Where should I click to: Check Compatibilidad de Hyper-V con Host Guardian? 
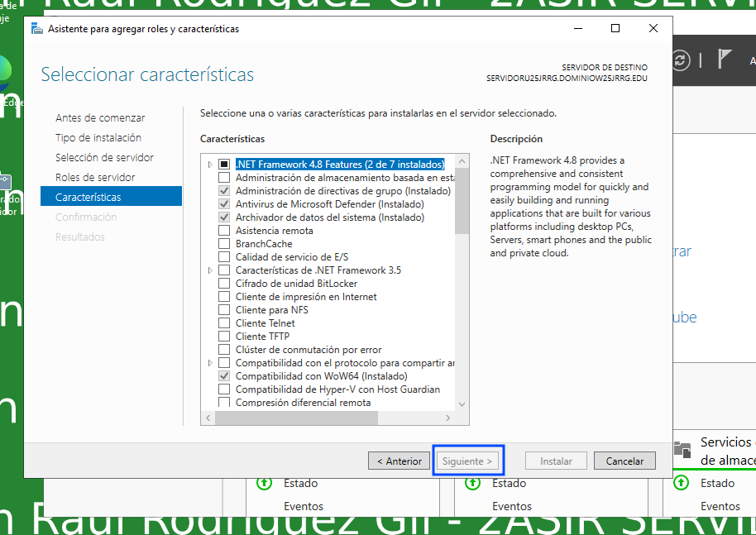click(224, 389)
